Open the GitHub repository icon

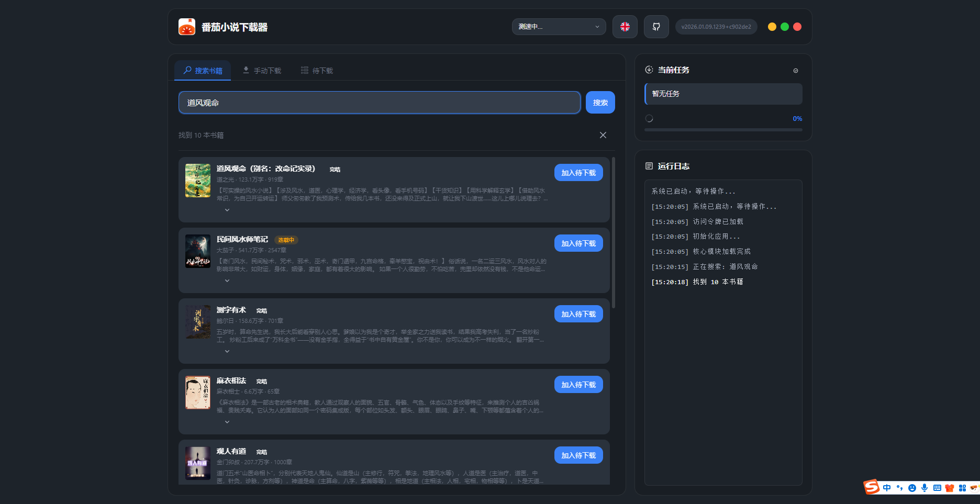656,27
